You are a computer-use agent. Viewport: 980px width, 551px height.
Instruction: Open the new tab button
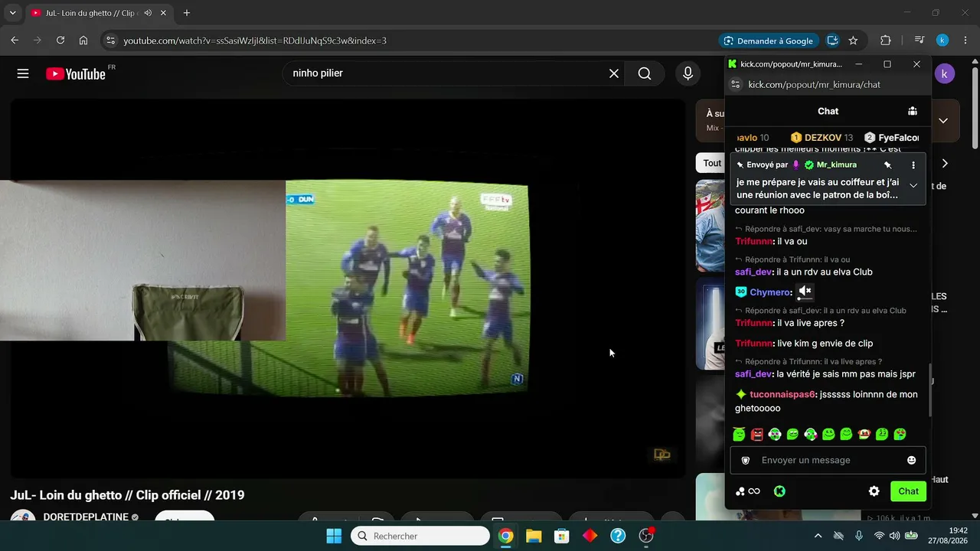click(x=187, y=13)
